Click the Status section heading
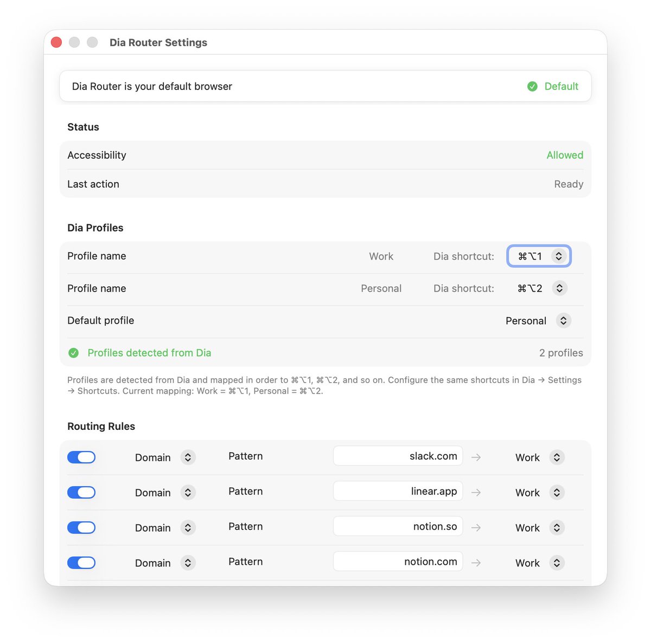The width and height of the screenshot is (651, 644). [83, 127]
